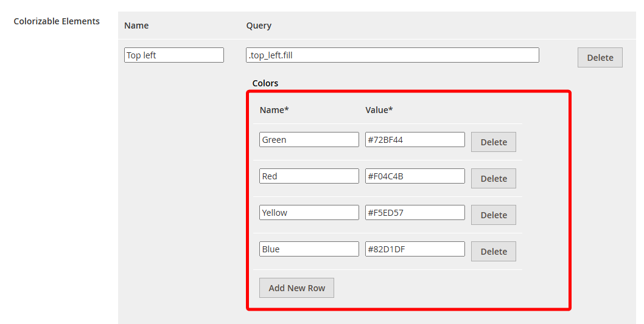Delete the 'Top left' colorizable element
644x324 pixels.
(x=600, y=58)
